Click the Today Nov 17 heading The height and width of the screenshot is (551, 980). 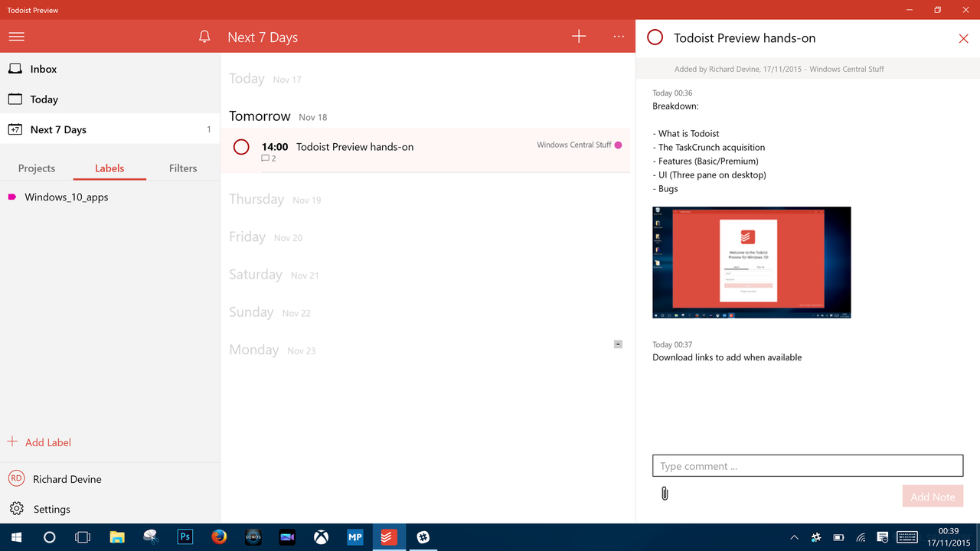click(265, 79)
